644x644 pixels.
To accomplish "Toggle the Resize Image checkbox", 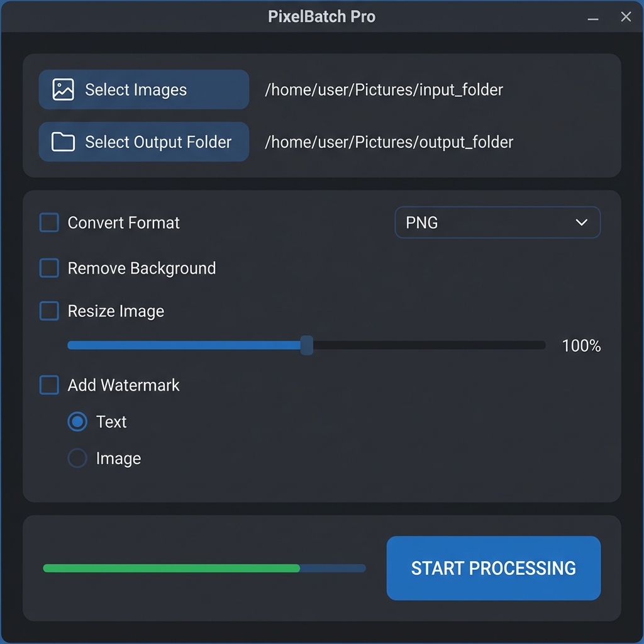I will [49, 311].
